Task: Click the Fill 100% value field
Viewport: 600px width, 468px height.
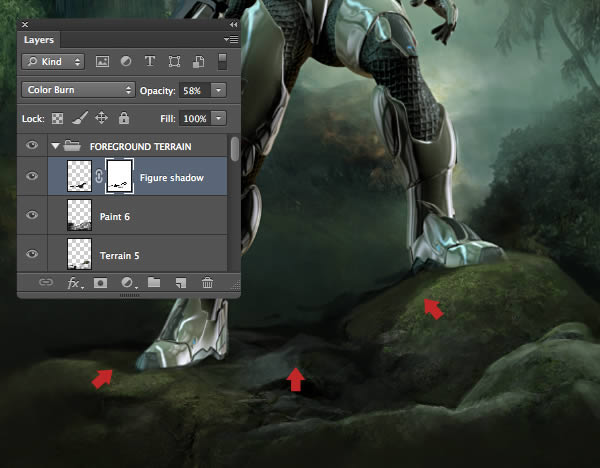Action: tap(195, 119)
